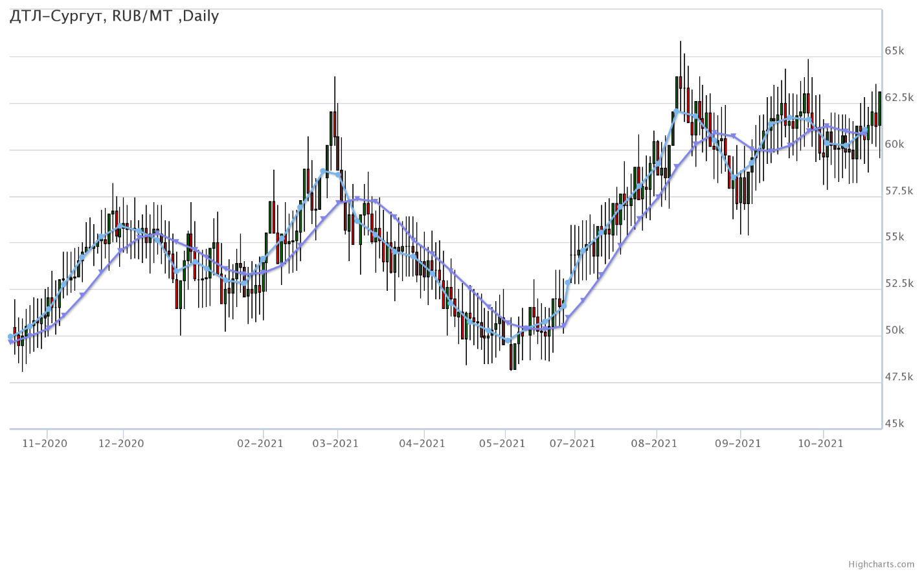Select the 07-2021 x-axis date label
Screen dimensions: 924x572
coord(572,443)
